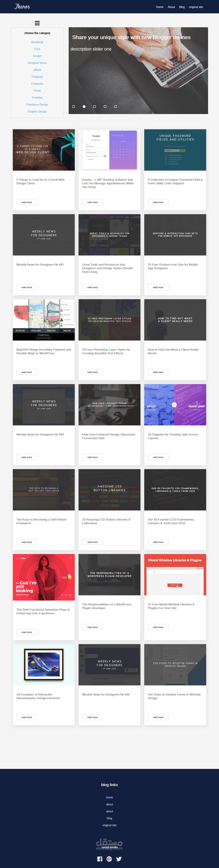Screen dimensions: 219x868
Task: Select the third slider dot indicator
Action: [95, 106]
